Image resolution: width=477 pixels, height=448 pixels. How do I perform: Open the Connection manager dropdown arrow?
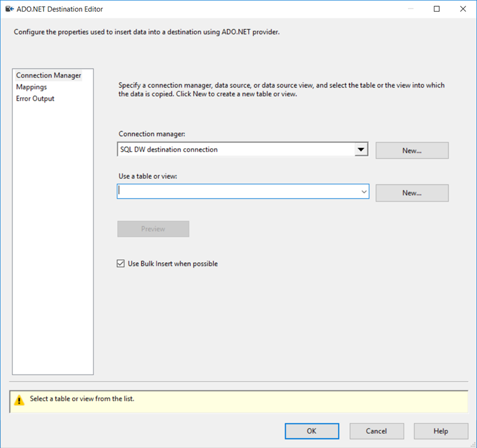361,149
